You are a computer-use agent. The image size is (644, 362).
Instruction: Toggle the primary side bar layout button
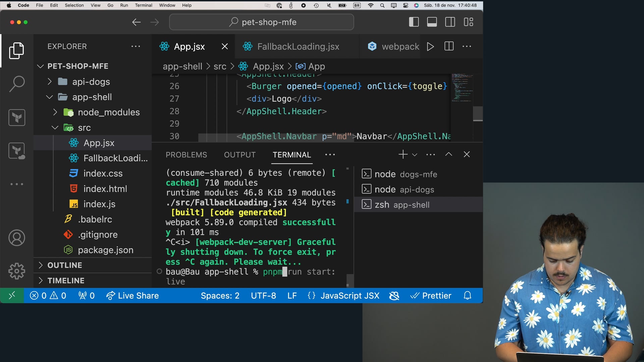(414, 22)
